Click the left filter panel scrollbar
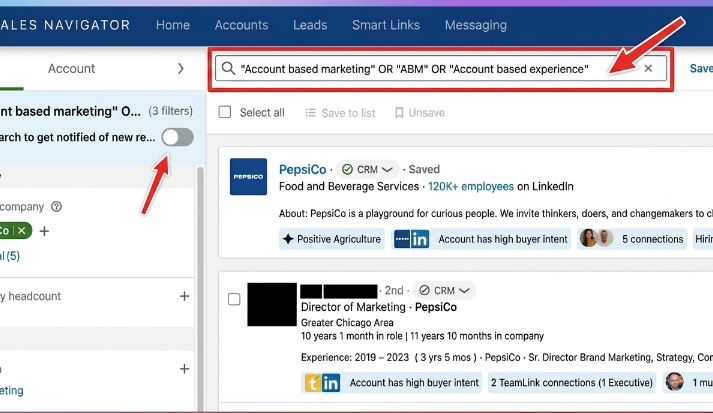Image resolution: width=713 pixels, height=413 pixels. [x=200, y=289]
